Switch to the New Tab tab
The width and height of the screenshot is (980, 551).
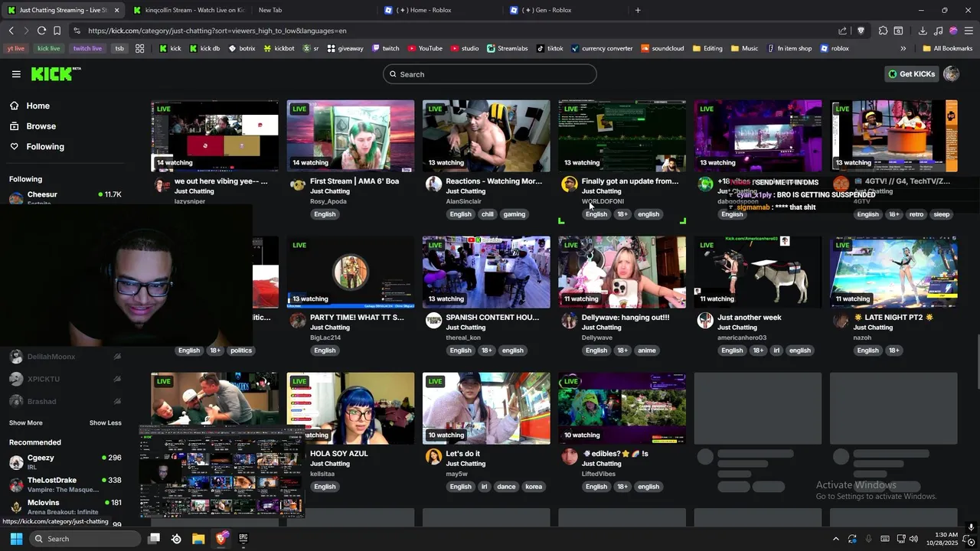(314, 10)
